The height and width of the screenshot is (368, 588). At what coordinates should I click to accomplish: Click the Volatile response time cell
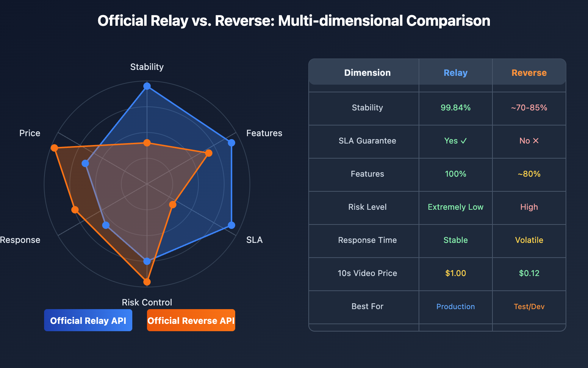(x=529, y=240)
